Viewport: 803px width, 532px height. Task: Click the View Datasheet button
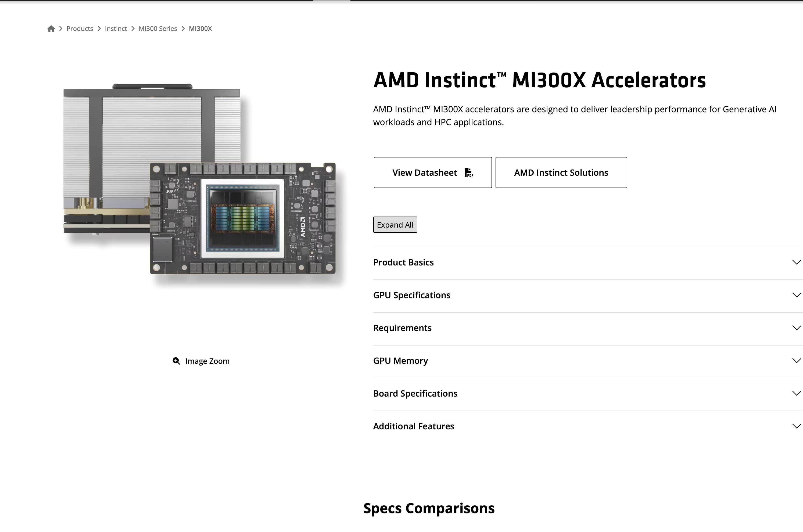click(x=433, y=172)
